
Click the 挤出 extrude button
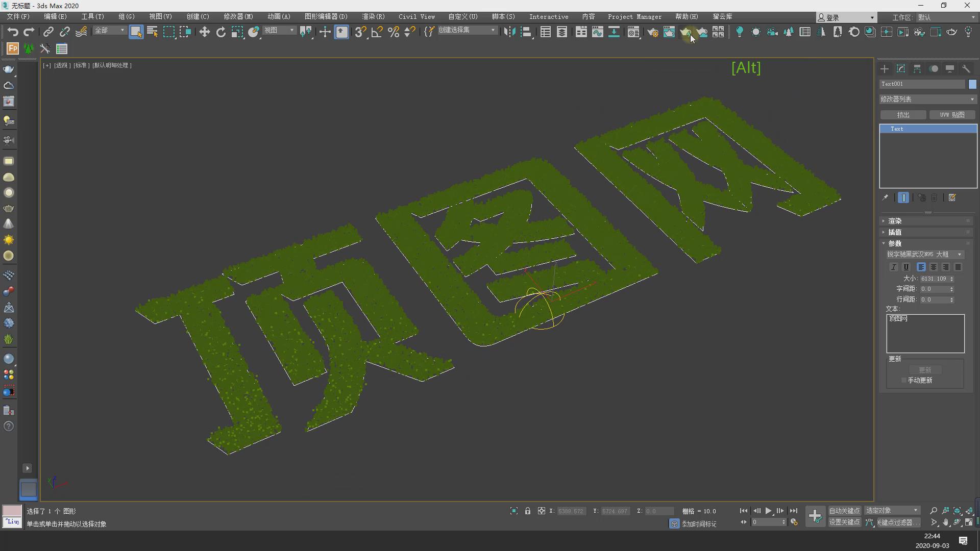(903, 115)
